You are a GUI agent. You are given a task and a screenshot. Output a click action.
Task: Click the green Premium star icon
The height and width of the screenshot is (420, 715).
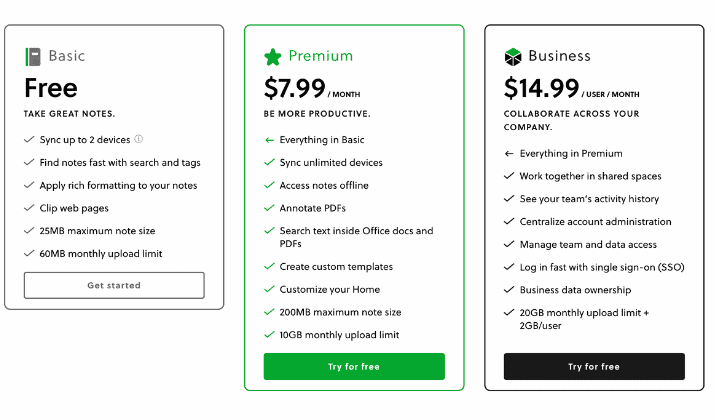(x=273, y=57)
